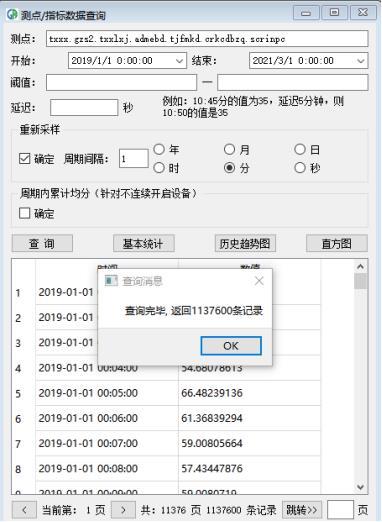Screen dimensions: 382x522
Task: Click the icon in the 查询消息 dialog title
Action: coord(111,281)
